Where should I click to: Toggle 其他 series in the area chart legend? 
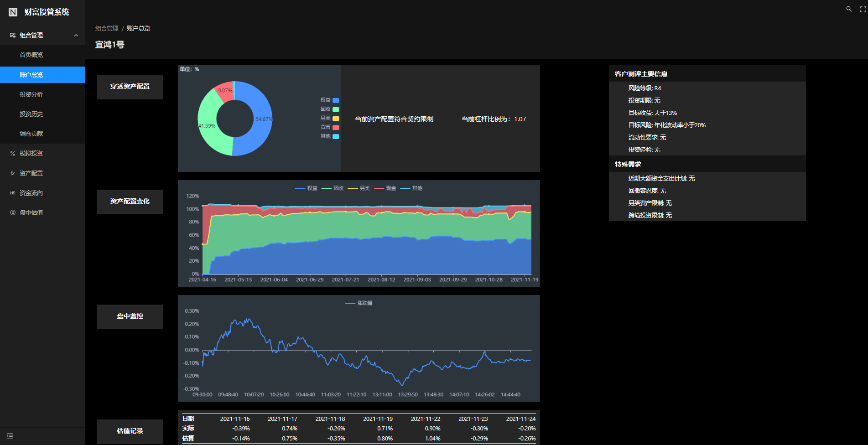[x=411, y=188]
